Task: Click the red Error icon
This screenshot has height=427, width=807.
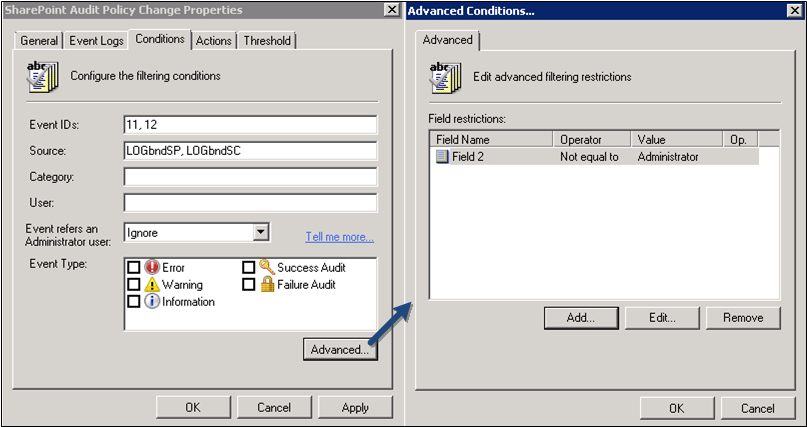Action: point(152,267)
